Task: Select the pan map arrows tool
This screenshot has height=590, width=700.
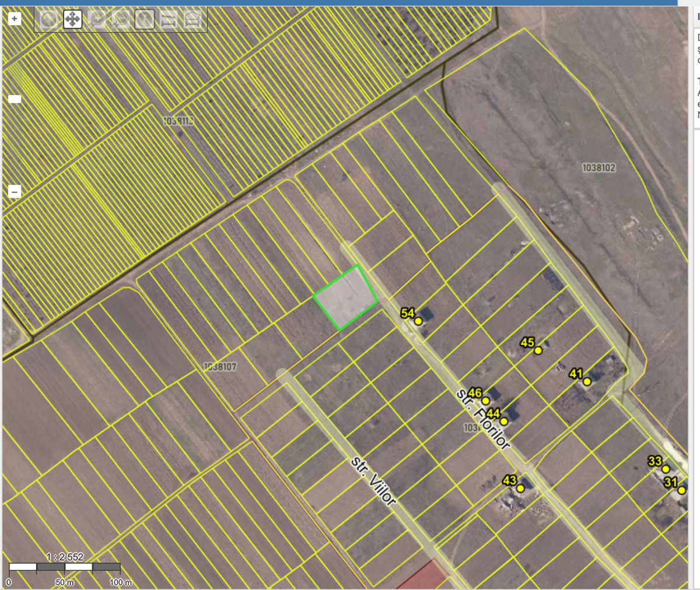Action: click(x=72, y=20)
